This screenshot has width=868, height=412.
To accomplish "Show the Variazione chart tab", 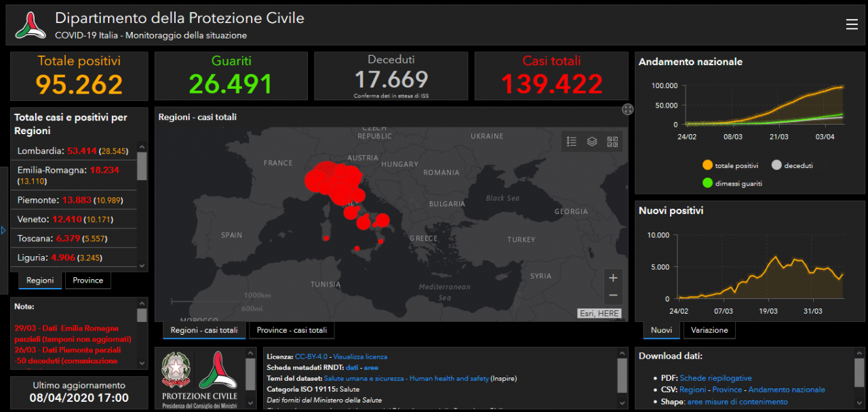I will click(x=709, y=331).
